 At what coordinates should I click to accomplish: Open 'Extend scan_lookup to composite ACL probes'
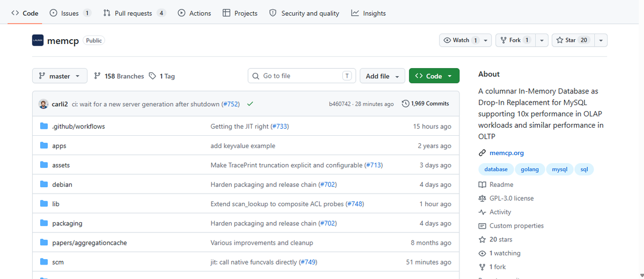tap(277, 204)
